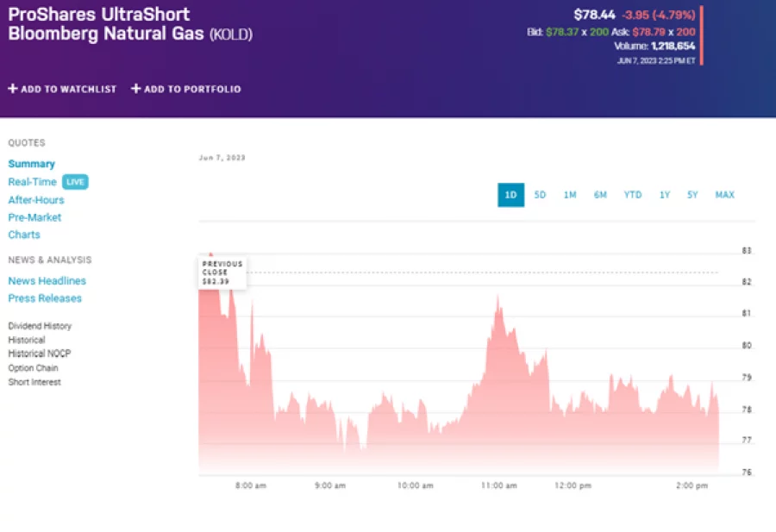Switch chart to 5D range
This screenshot has height=532, width=776.
tap(540, 195)
